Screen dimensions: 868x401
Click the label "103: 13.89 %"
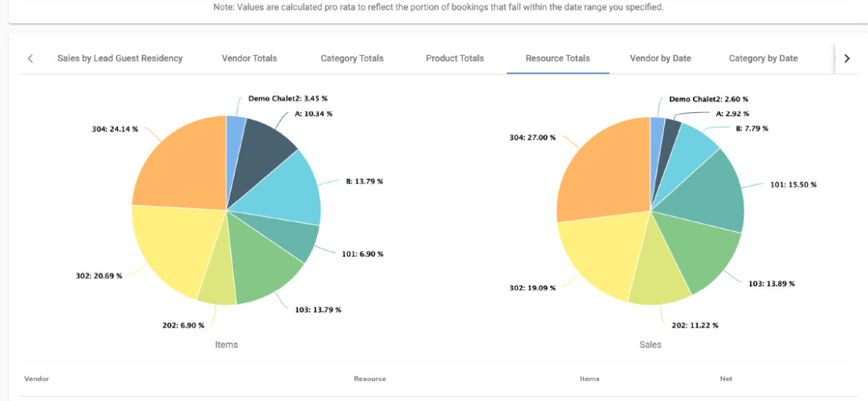pyautogui.click(x=772, y=284)
